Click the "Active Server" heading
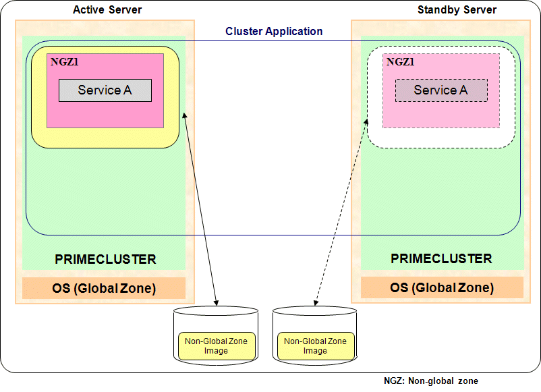 point(107,9)
